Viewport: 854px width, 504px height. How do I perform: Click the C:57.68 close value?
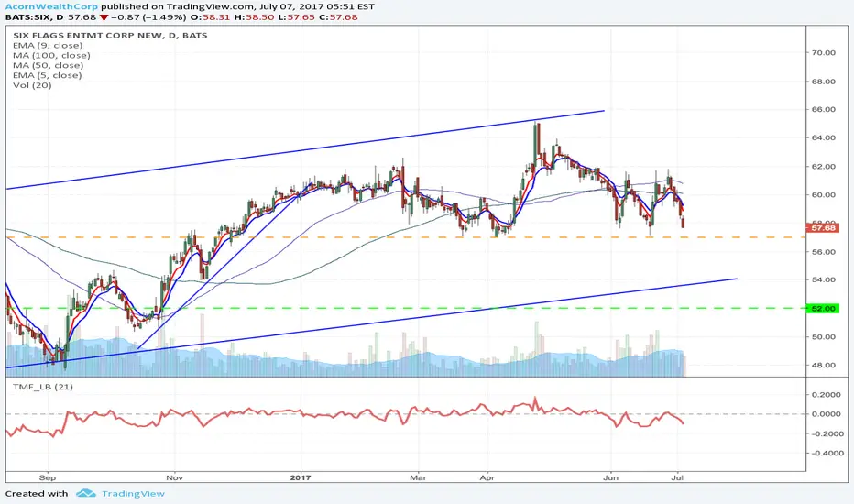pos(338,17)
